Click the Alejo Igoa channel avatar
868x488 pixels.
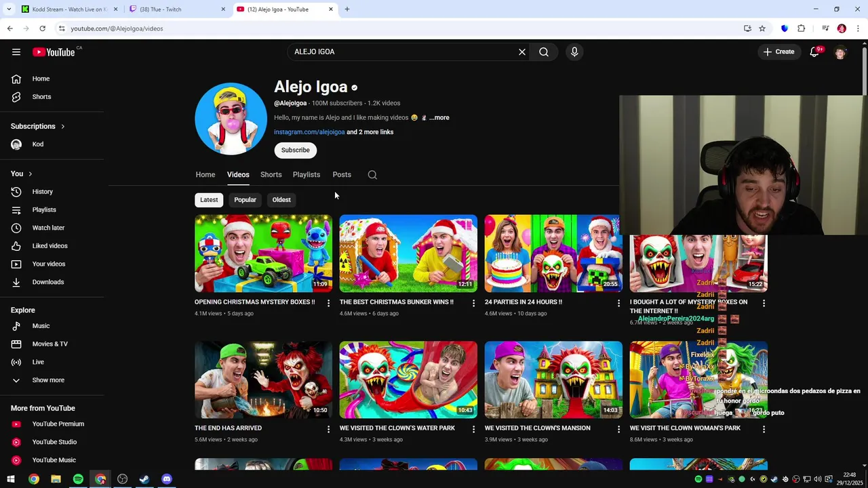(x=231, y=119)
